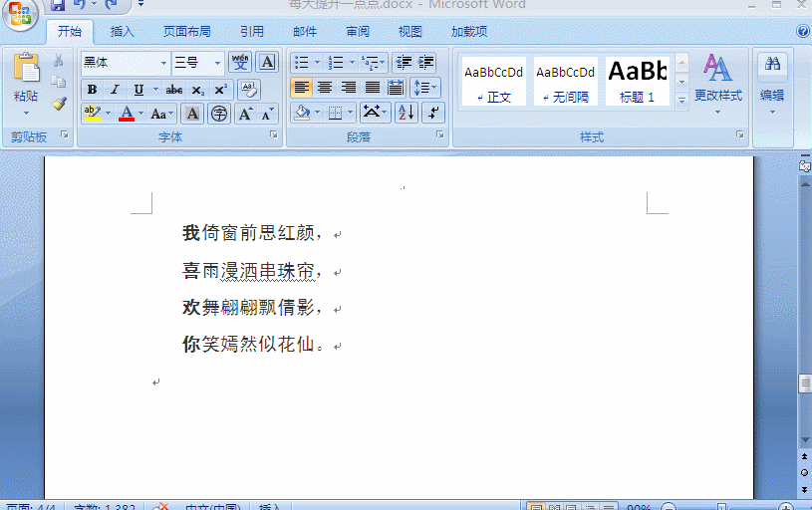This screenshot has height=510, width=812.
Task: Click the Cut scissors icon
Action: [59, 61]
